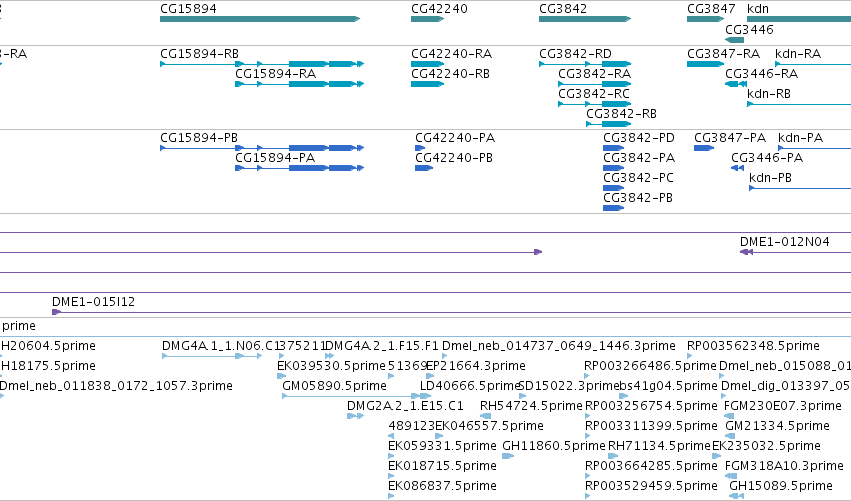Open protein CG15894-PB label
The width and height of the screenshot is (851, 501).
point(199,138)
